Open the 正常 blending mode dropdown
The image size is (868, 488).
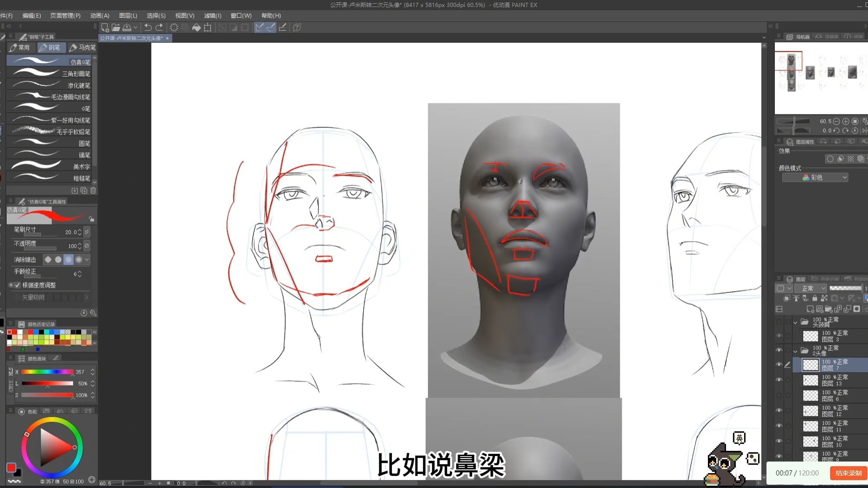tap(811, 288)
